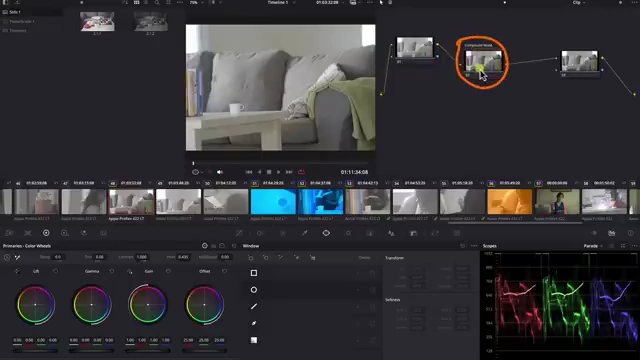Jump to the last frame

(x=289, y=172)
